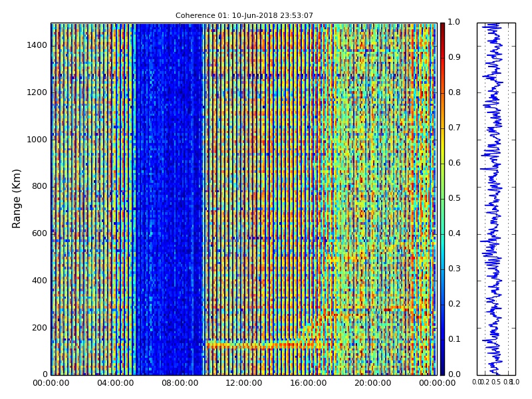Click the 0.3 label on the colorbar
Screen dimensions: 532x399
[x=454, y=269]
